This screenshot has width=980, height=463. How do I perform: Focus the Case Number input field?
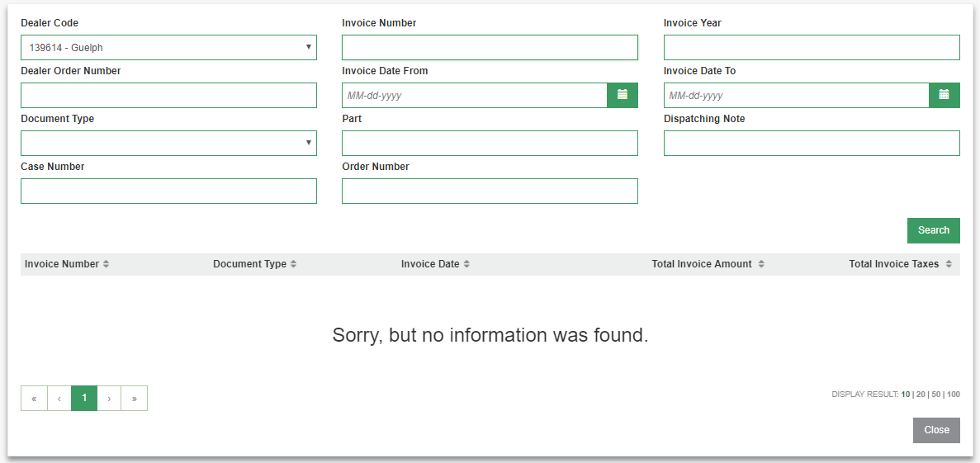[x=168, y=191]
